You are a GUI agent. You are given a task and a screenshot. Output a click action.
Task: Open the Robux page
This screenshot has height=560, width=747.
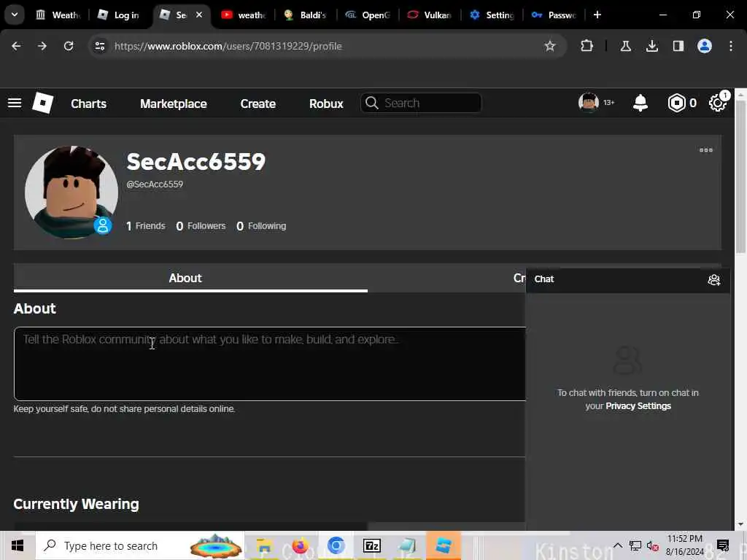326,104
